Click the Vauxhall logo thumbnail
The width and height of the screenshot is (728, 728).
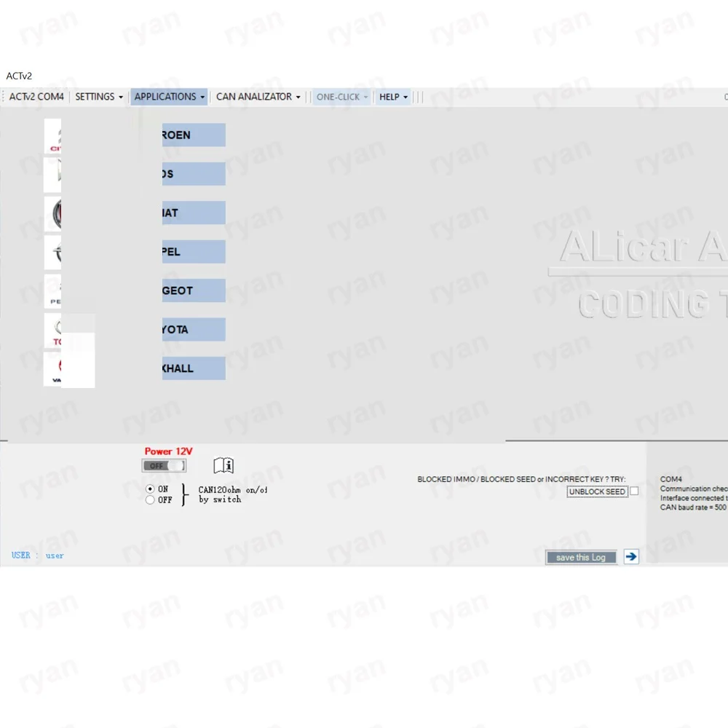[x=52, y=369]
